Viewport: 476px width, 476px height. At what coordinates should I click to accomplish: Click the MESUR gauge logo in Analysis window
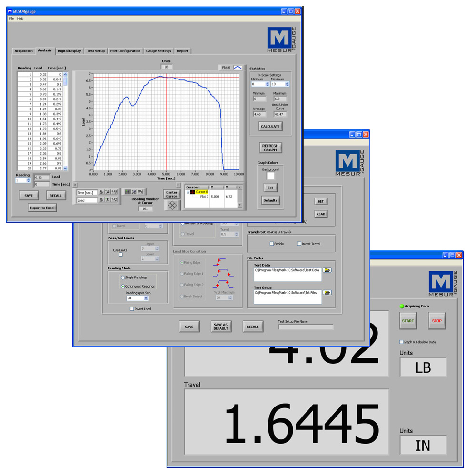pyautogui.click(x=281, y=40)
